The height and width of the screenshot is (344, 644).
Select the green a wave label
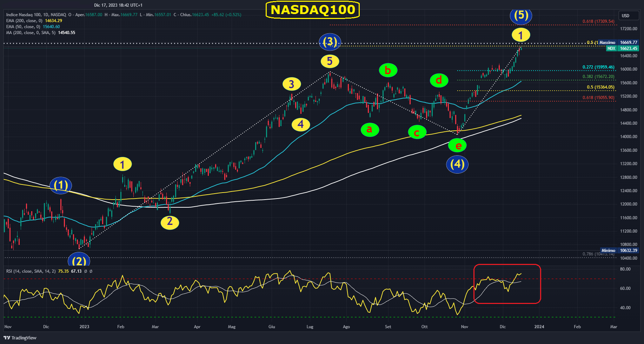(370, 130)
